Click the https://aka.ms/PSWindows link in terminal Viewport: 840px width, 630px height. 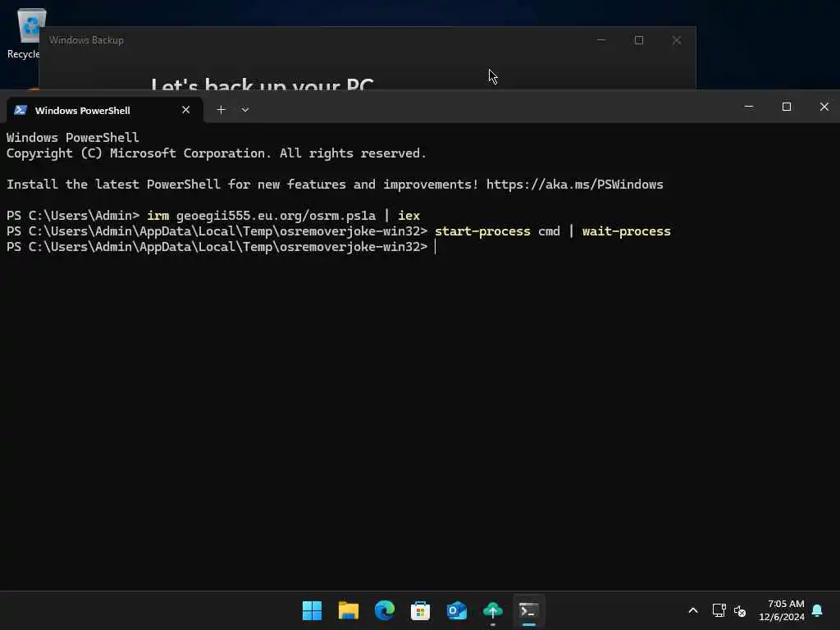(x=574, y=185)
